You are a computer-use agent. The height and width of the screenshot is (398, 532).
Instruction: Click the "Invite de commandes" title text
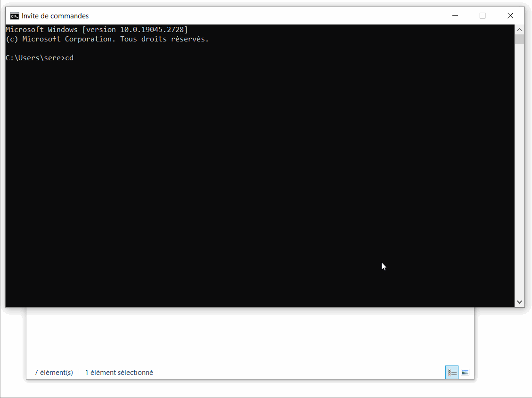(x=55, y=16)
